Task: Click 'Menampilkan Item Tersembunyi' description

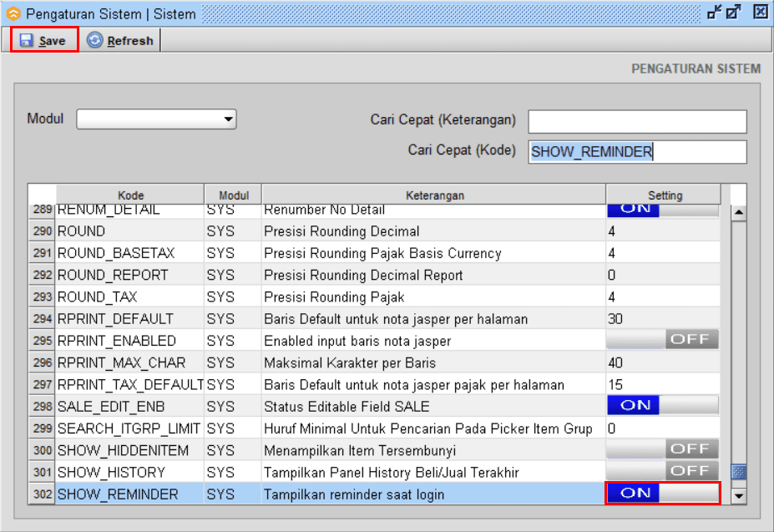Action: pyautogui.click(x=434, y=450)
